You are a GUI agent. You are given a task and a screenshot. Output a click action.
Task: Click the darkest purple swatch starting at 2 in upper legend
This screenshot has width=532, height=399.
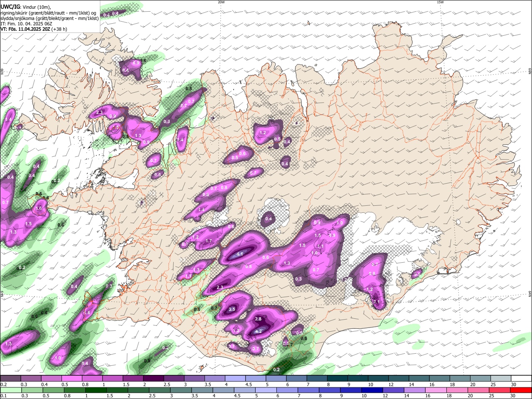pyautogui.click(x=153, y=378)
